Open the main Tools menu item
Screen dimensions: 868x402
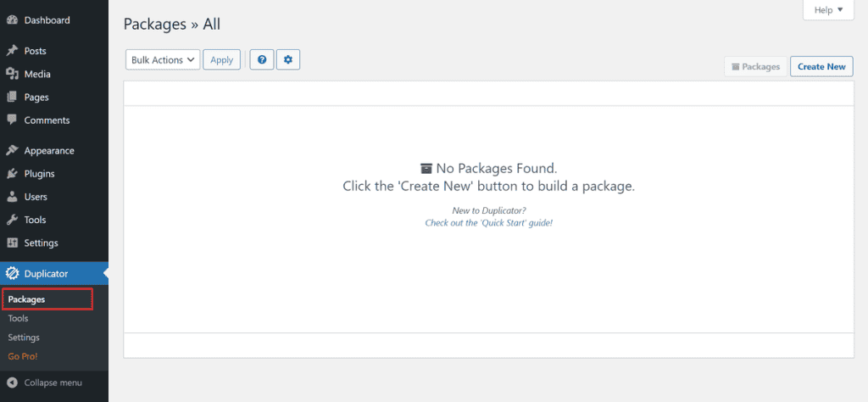[x=54, y=220]
